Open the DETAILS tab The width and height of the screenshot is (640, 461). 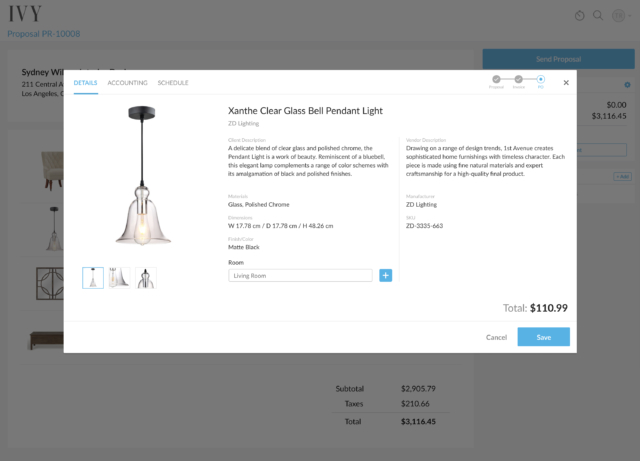click(85, 83)
